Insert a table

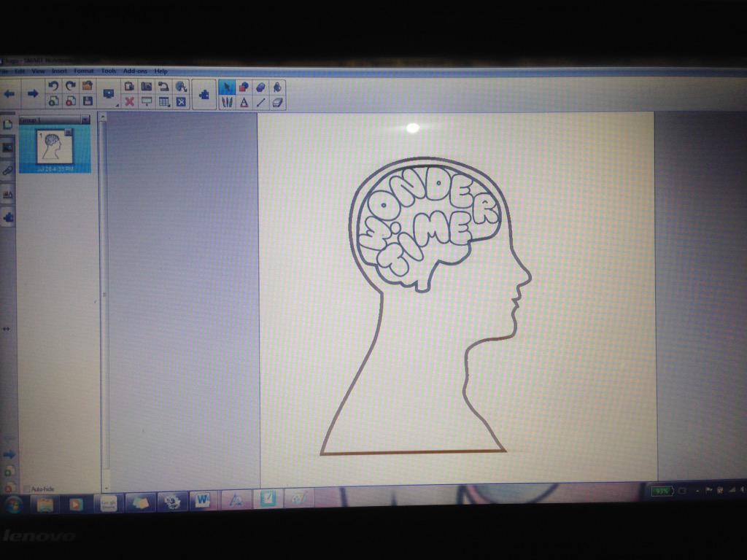pos(164,101)
